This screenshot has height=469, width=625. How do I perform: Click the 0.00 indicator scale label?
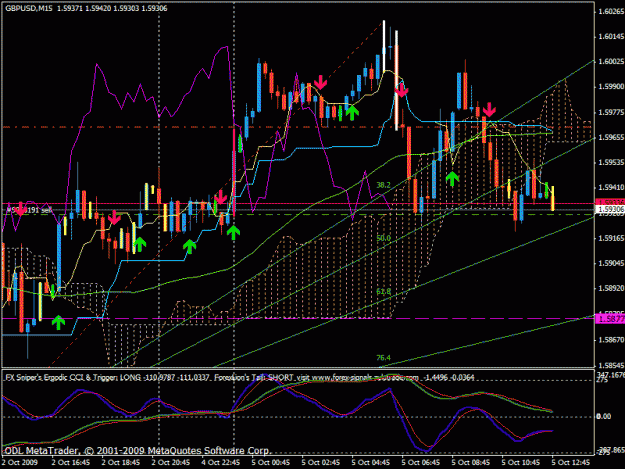click(604, 416)
